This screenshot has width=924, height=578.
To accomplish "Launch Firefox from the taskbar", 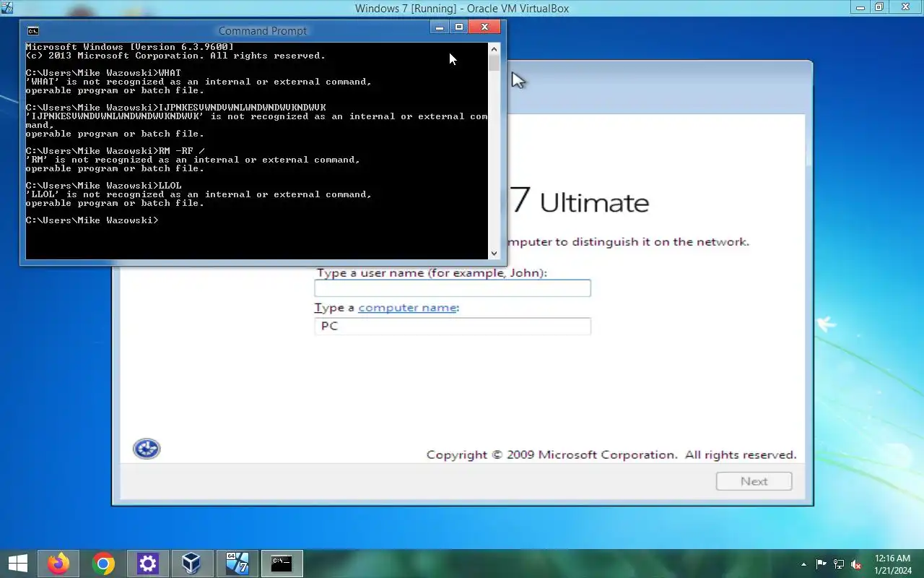I will [x=58, y=564].
